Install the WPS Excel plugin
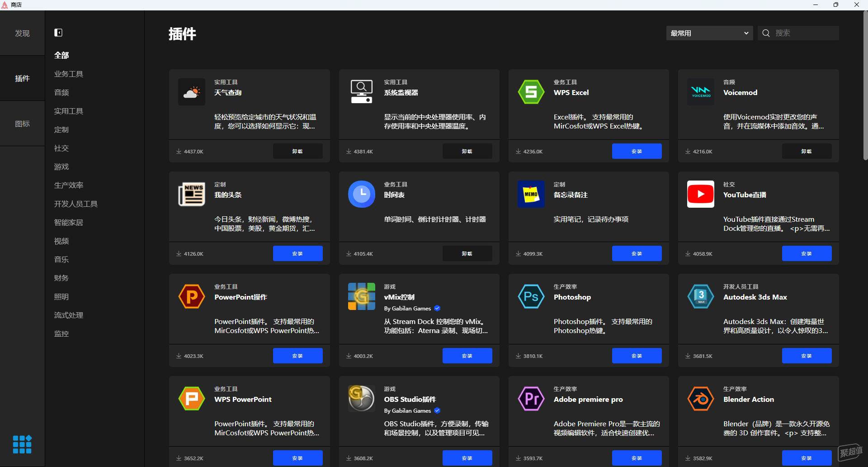The height and width of the screenshot is (467, 868). point(637,151)
